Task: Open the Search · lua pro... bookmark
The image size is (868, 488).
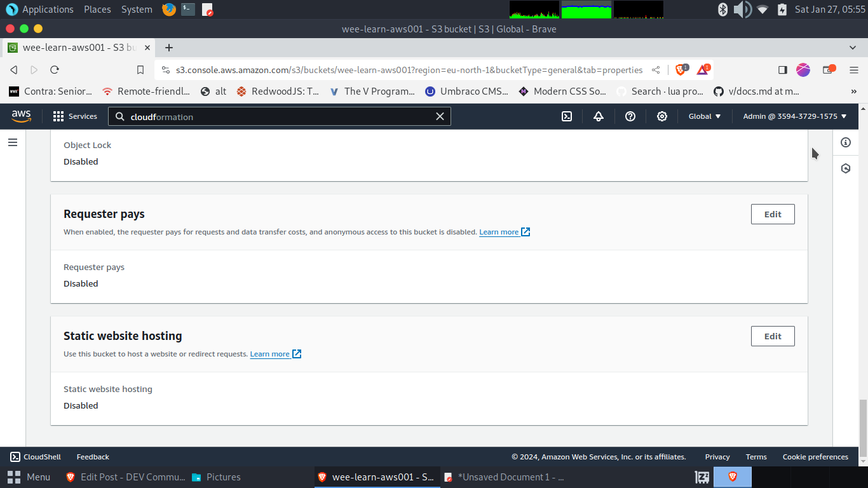Action: tap(660, 91)
